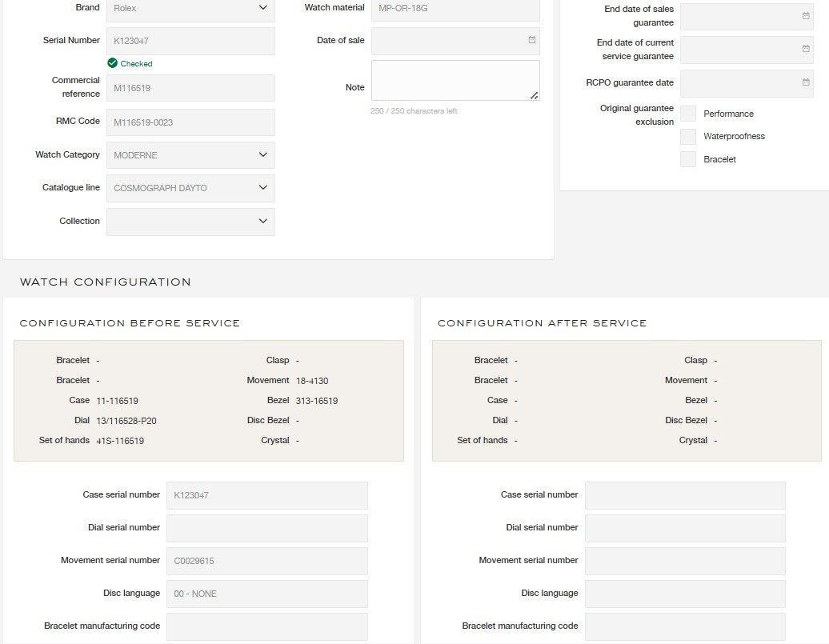
Task: Select after-service Movement serial number field
Action: 684,561
